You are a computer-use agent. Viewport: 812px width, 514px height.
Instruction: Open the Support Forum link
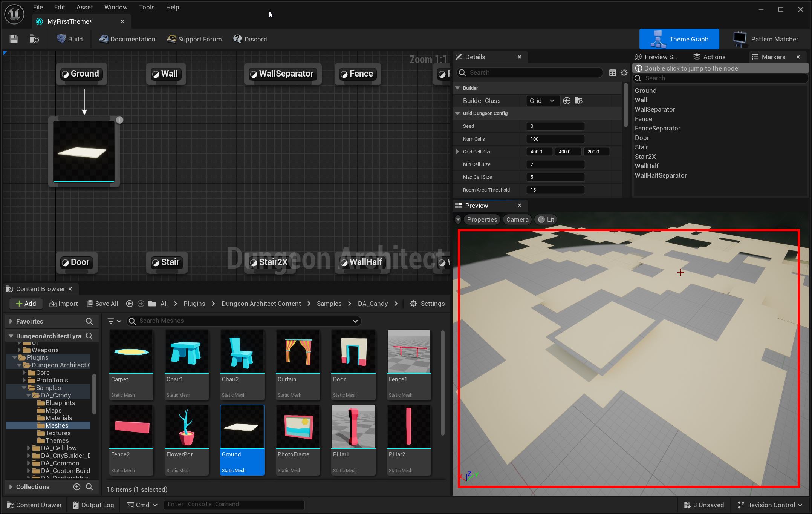click(x=194, y=39)
